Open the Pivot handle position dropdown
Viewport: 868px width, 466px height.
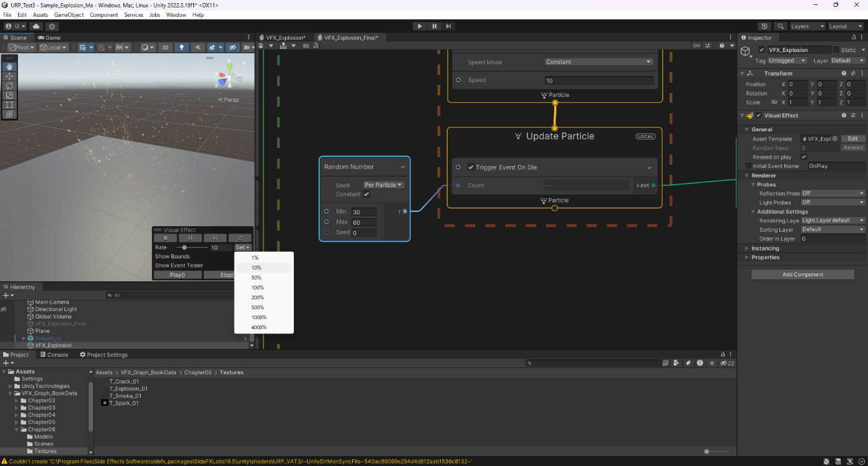click(21, 47)
